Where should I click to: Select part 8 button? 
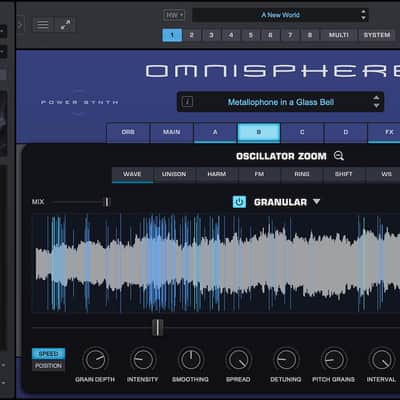[310, 35]
